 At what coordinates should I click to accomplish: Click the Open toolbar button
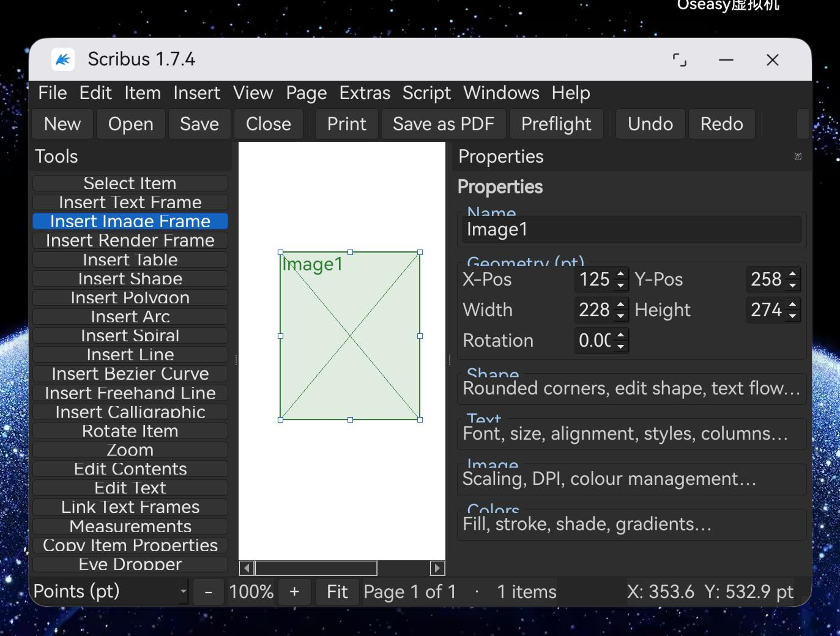tap(131, 124)
